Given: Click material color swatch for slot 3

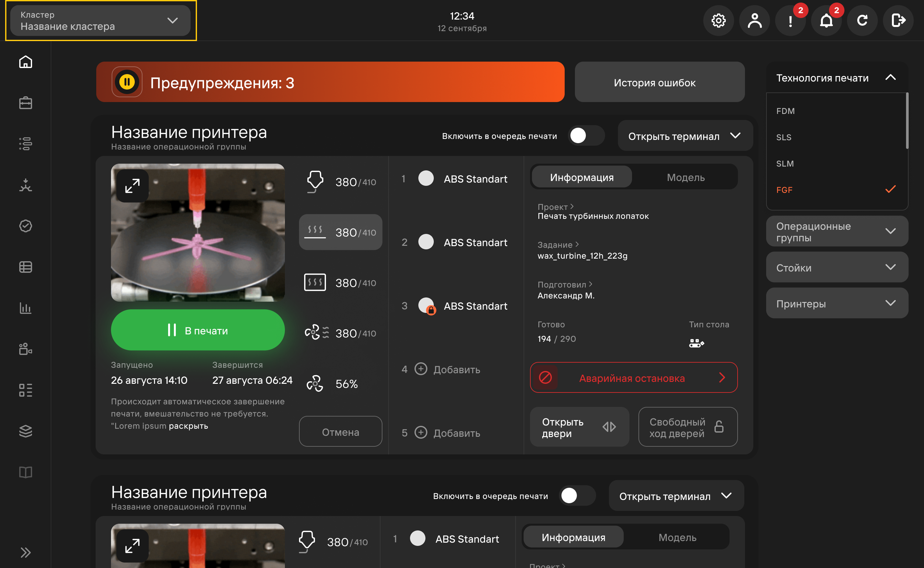Looking at the screenshot, I should point(426,306).
